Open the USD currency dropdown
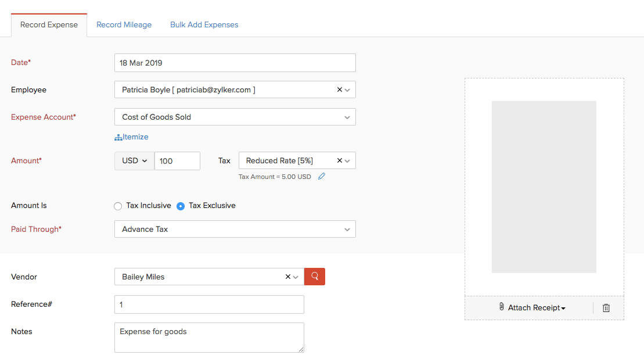This screenshot has width=644, height=362. (x=134, y=161)
